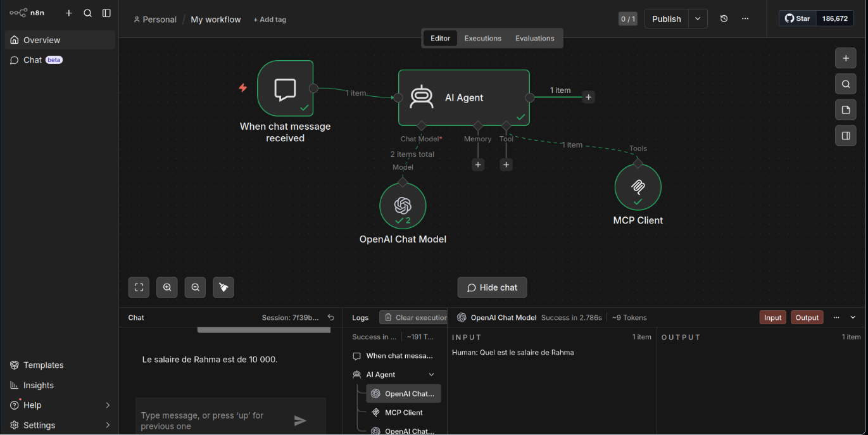
Task: Fit workflow to view
Action: point(139,287)
